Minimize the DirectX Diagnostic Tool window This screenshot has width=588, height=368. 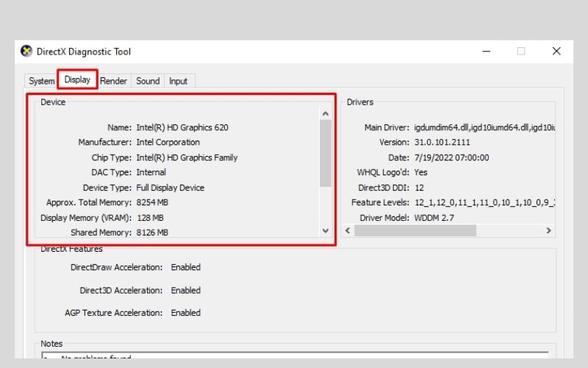pyautogui.click(x=487, y=51)
